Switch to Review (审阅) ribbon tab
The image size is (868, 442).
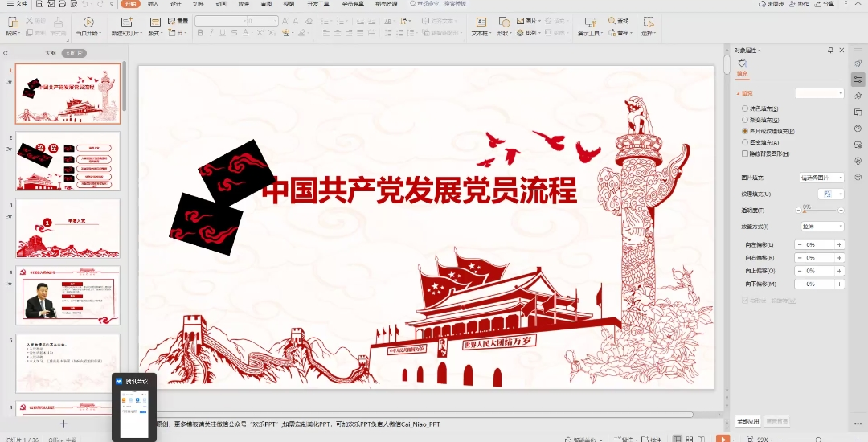266,4
